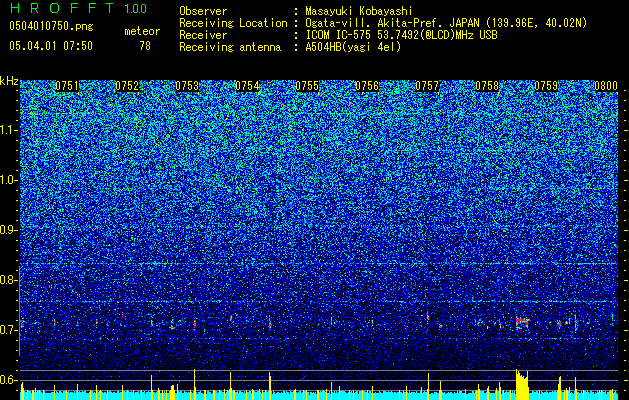The width and height of the screenshot is (629, 400).
Task: Click the meteor count value 78
Action: point(145,46)
